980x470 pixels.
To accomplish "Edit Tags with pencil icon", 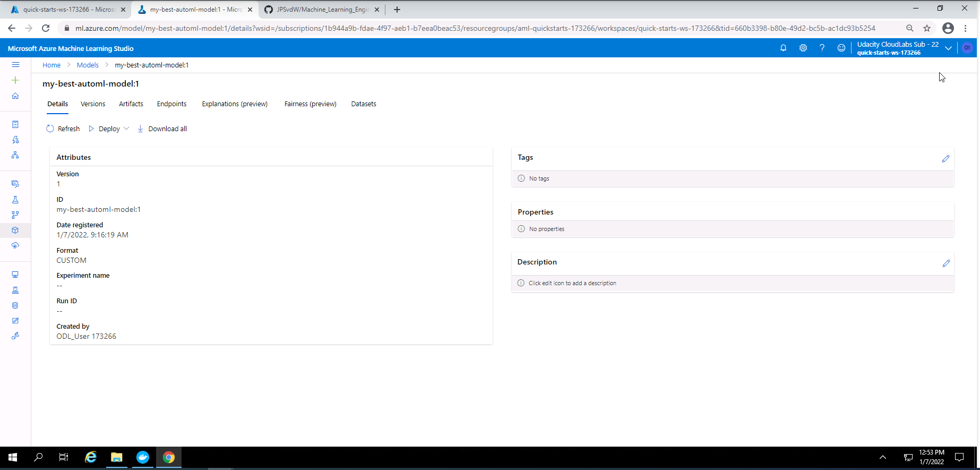I will tap(945, 159).
